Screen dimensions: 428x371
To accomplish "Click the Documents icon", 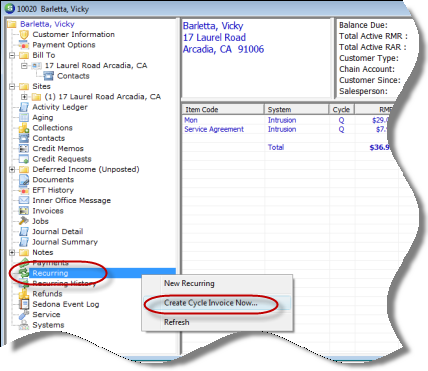I will coord(24,180).
